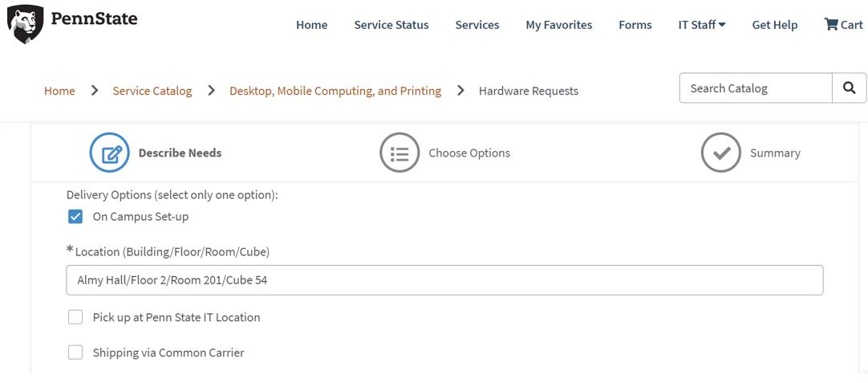
Task: Enable Shipping via Common Carrier option
Action: [x=75, y=352]
